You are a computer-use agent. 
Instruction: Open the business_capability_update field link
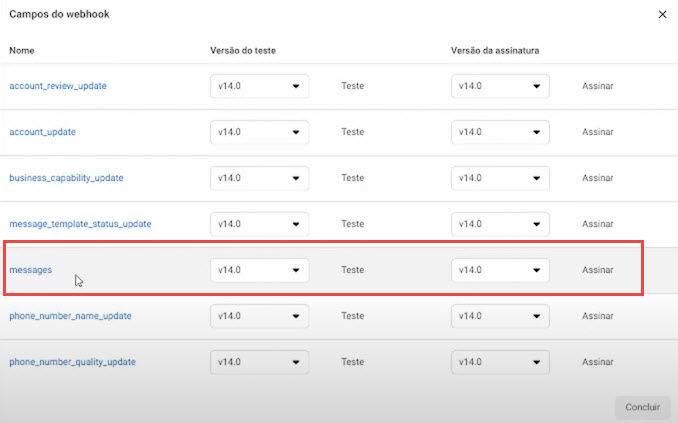tap(66, 178)
